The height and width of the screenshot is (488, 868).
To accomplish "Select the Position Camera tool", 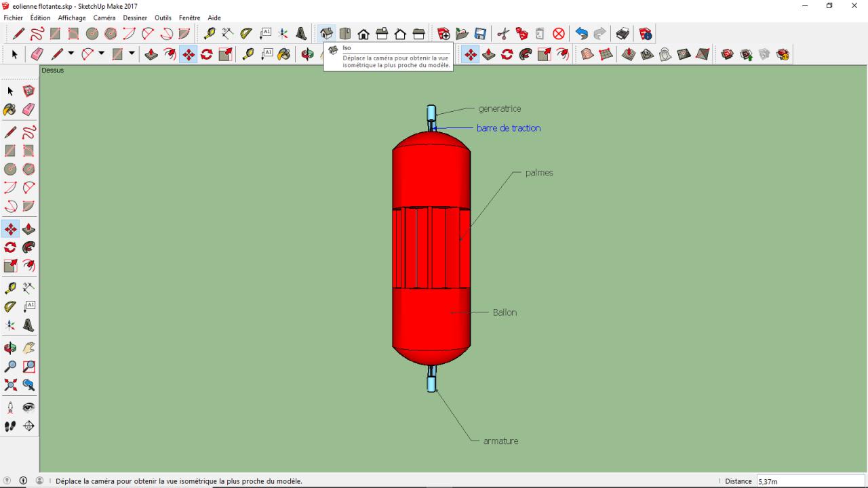I will point(10,407).
